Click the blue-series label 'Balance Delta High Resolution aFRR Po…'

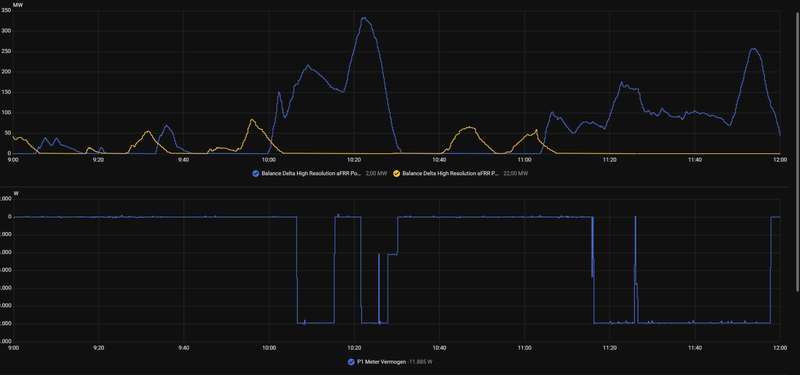pos(311,173)
